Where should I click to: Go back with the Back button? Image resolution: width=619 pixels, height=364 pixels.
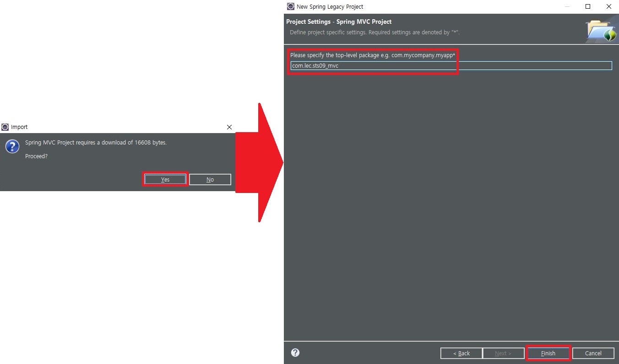461,353
